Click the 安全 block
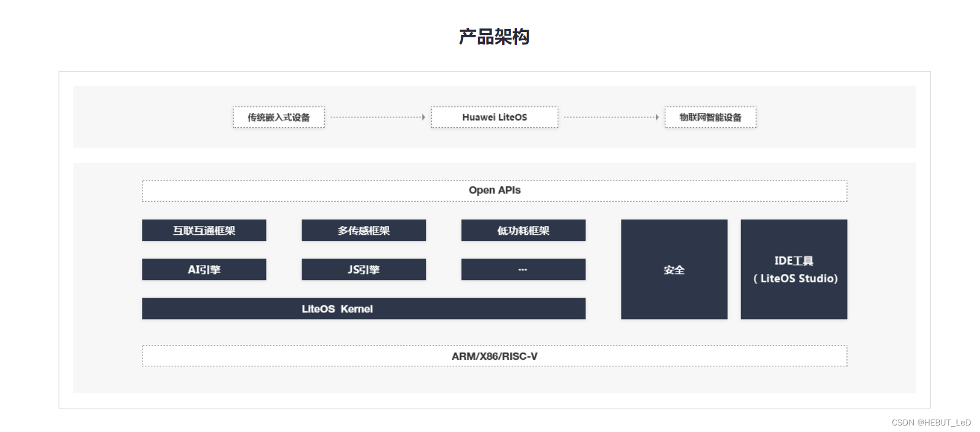Screen dimensions: 980x432 click(674, 269)
